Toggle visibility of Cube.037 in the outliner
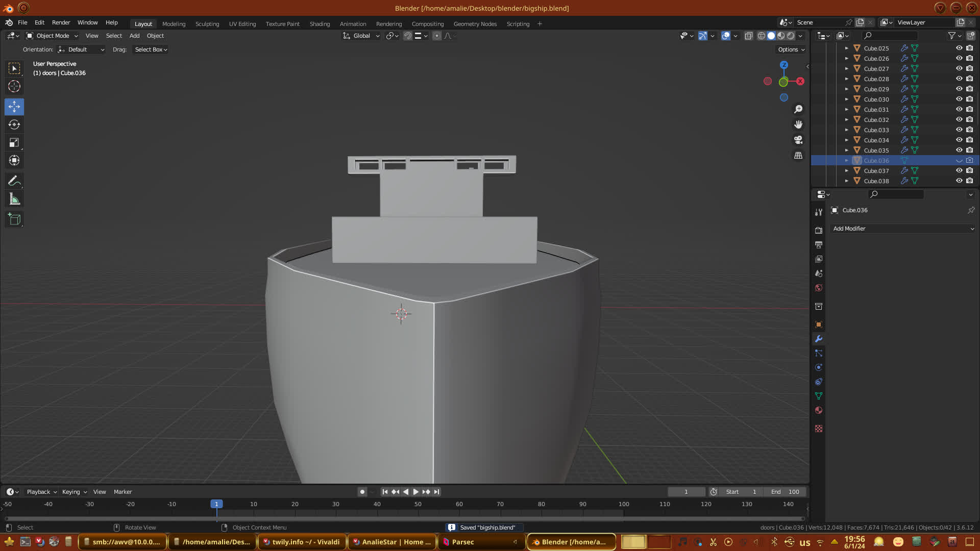 pyautogui.click(x=959, y=171)
